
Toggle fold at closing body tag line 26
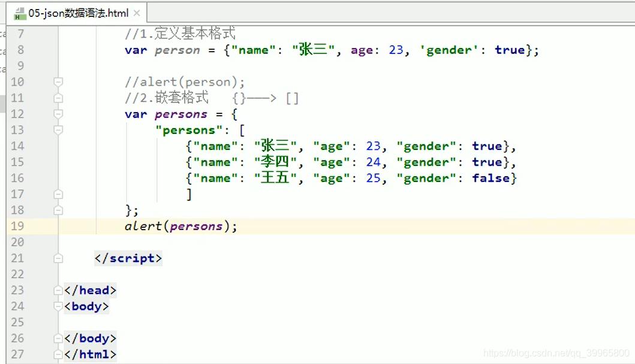coord(58,338)
